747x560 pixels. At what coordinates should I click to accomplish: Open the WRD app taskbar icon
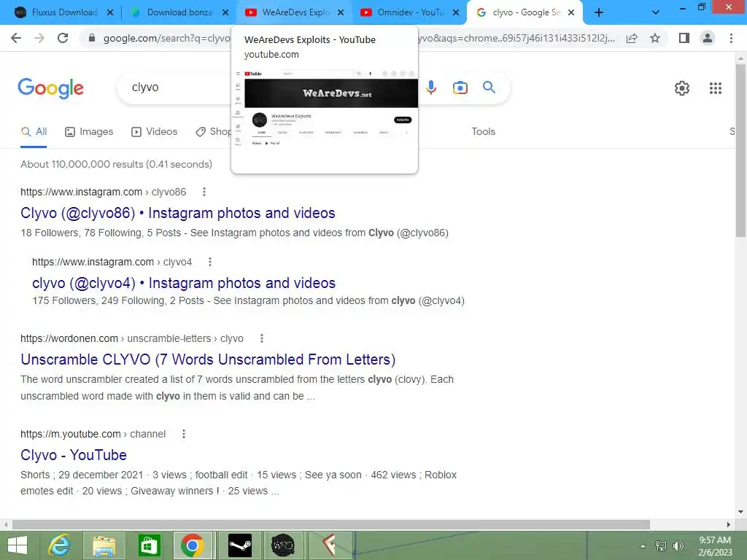point(283,545)
